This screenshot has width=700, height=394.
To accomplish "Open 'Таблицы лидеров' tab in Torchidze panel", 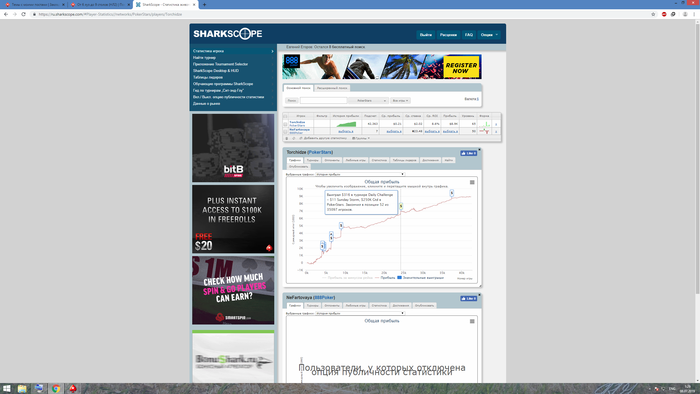I will [404, 160].
